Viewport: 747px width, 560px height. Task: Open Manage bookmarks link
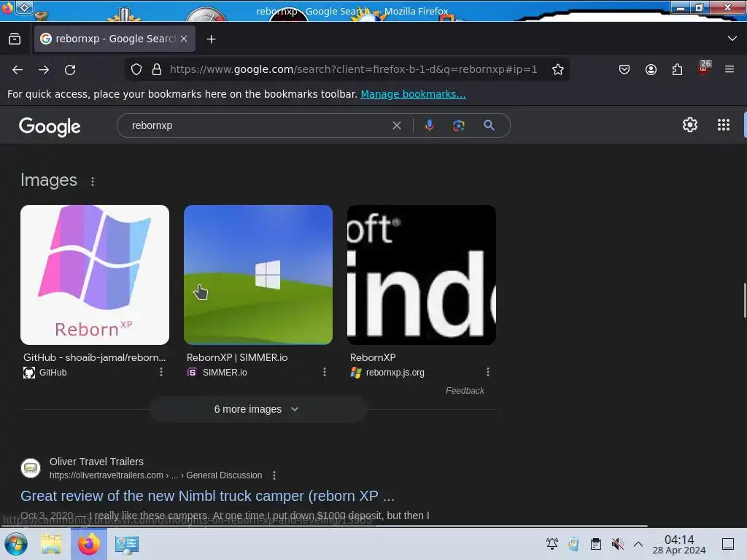pyautogui.click(x=413, y=94)
